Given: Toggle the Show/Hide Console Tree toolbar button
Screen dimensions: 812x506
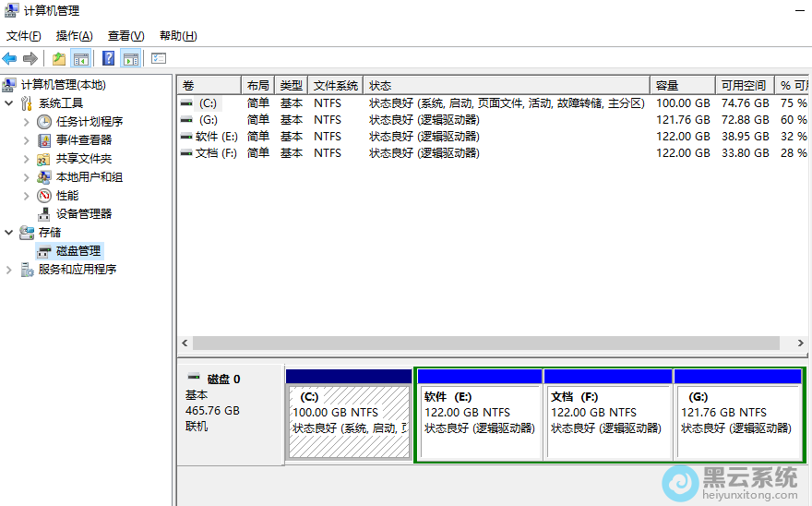Looking at the screenshot, I should [x=81, y=59].
